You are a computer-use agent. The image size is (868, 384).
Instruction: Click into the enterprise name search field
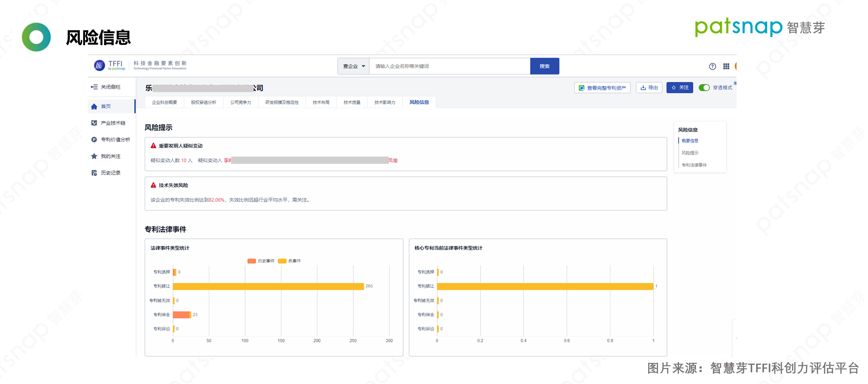click(x=450, y=66)
